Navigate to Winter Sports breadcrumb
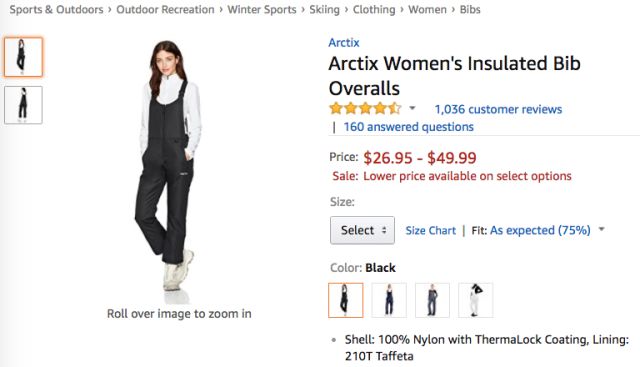The height and width of the screenshot is (367, 640). click(x=262, y=9)
